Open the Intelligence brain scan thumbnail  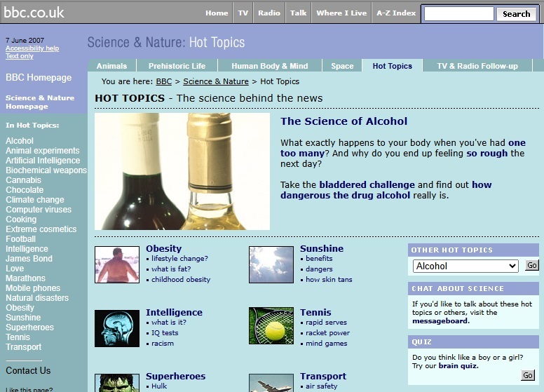pos(117,328)
